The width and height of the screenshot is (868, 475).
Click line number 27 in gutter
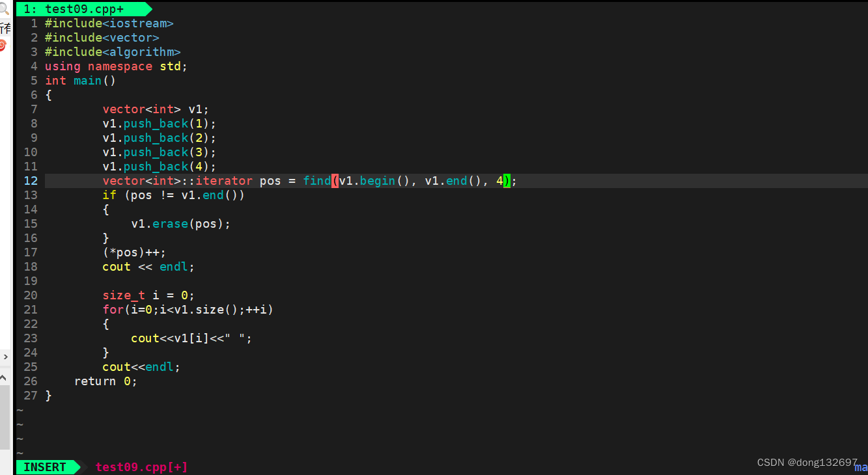[x=31, y=396]
